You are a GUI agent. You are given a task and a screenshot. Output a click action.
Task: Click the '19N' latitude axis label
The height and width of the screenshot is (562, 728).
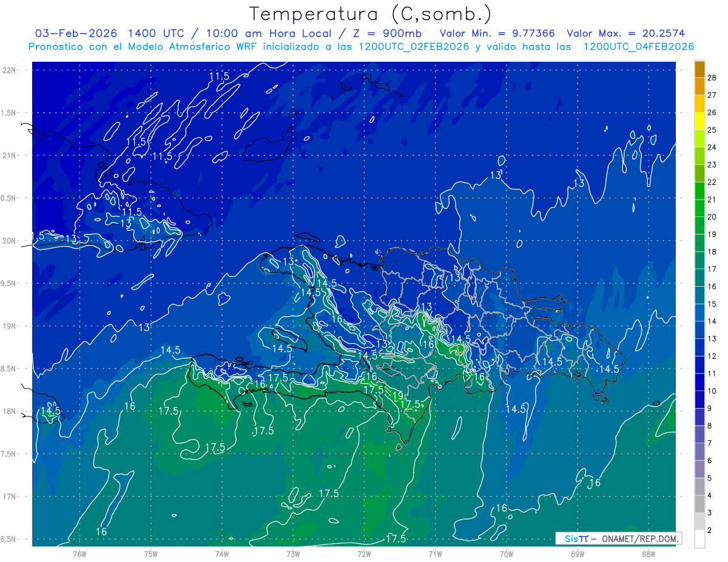[10, 326]
